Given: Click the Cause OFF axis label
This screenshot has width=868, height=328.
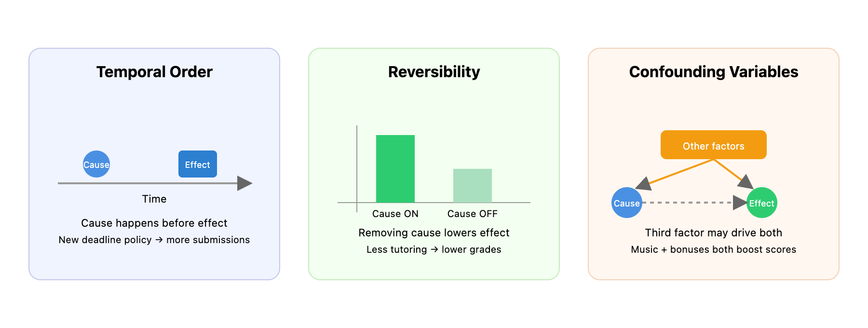Looking at the screenshot, I should click(x=473, y=214).
